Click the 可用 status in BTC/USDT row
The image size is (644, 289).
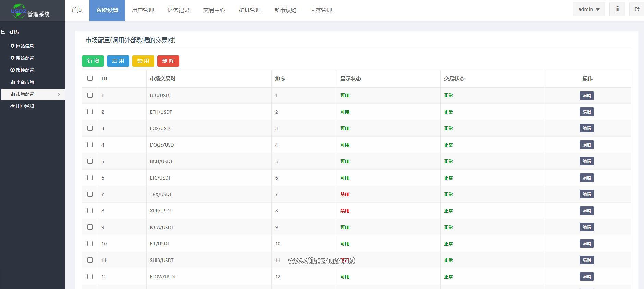point(344,95)
